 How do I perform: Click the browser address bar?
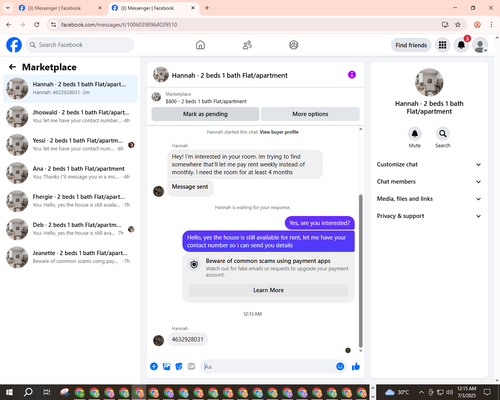247,25
